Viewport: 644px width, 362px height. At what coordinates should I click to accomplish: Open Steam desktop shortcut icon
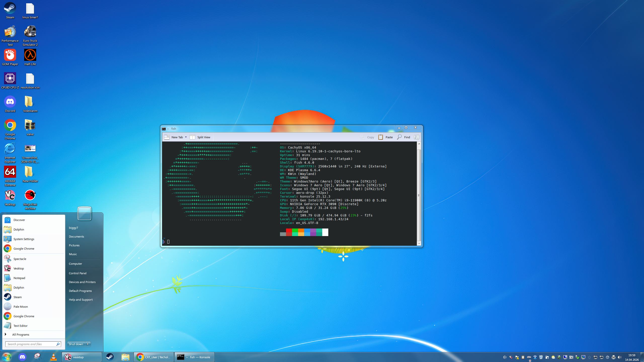pos(10,11)
